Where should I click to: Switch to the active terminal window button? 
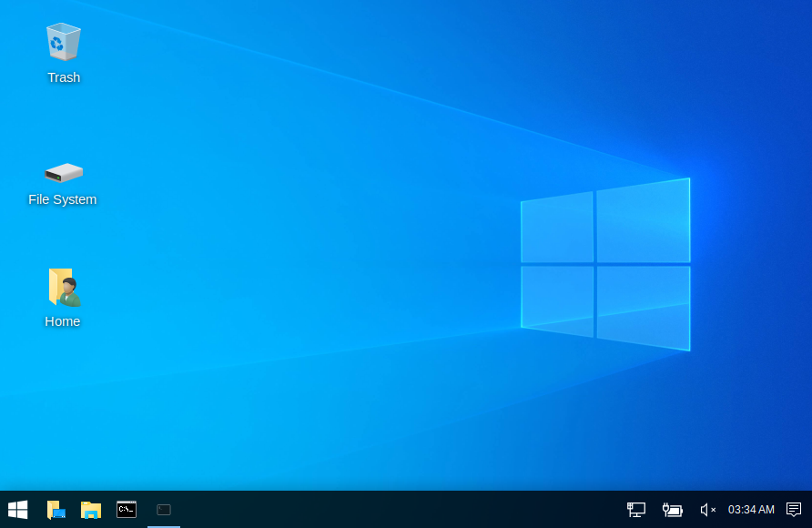(x=164, y=510)
